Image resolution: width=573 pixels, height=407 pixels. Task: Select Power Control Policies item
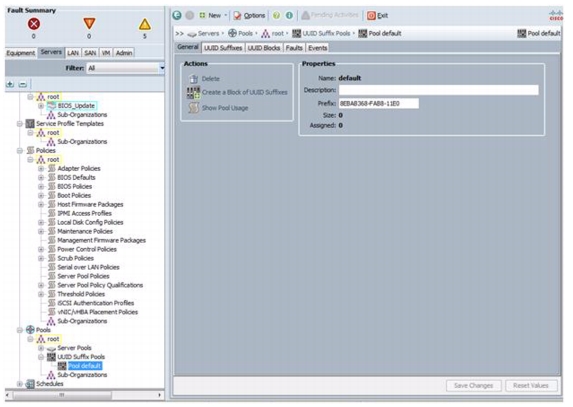[x=87, y=249]
